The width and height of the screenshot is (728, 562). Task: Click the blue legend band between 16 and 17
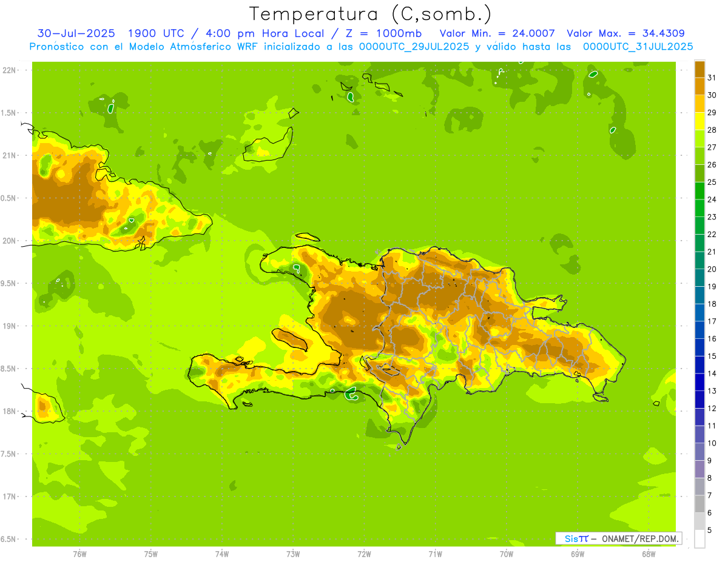pyautogui.click(x=699, y=329)
